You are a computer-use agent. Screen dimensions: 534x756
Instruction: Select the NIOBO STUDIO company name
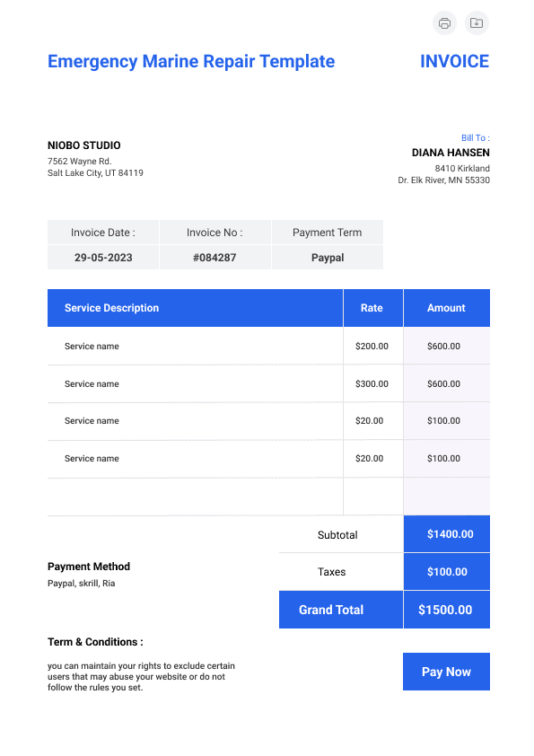[83, 145]
